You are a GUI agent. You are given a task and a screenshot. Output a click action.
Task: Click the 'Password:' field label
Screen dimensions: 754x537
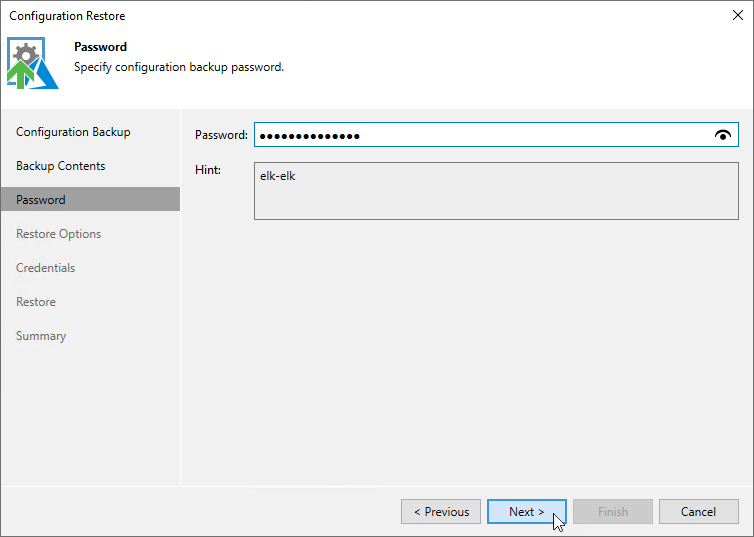pos(221,135)
